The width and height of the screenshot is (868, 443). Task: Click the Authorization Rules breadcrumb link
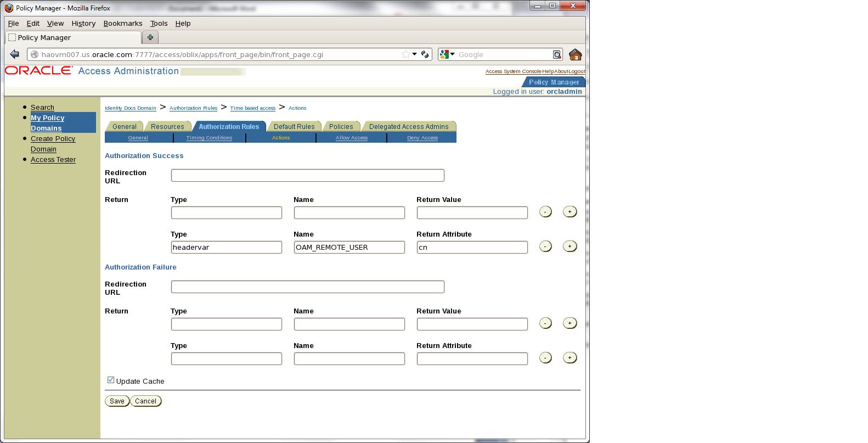[193, 108]
